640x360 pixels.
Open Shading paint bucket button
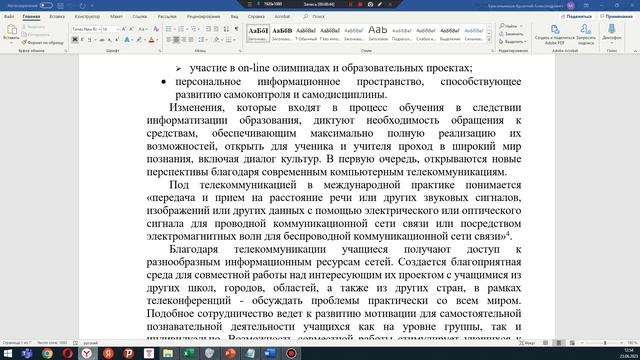coord(216,40)
